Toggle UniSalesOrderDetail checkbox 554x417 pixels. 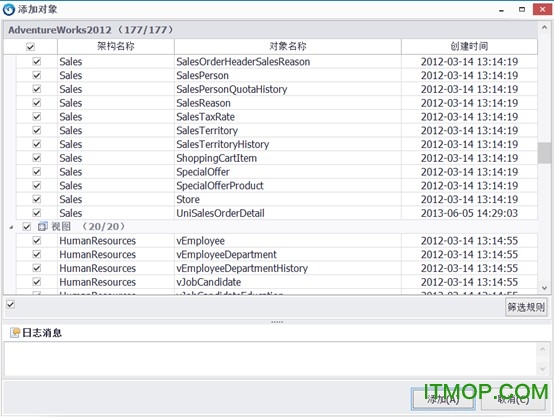[37, 213]
